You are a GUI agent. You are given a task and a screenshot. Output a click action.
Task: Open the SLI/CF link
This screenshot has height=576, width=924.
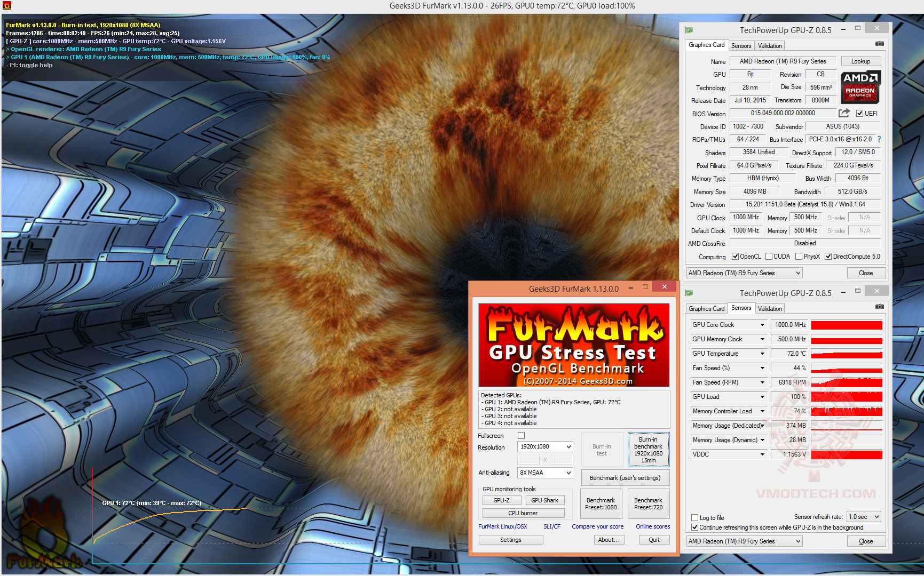[552, 526]
